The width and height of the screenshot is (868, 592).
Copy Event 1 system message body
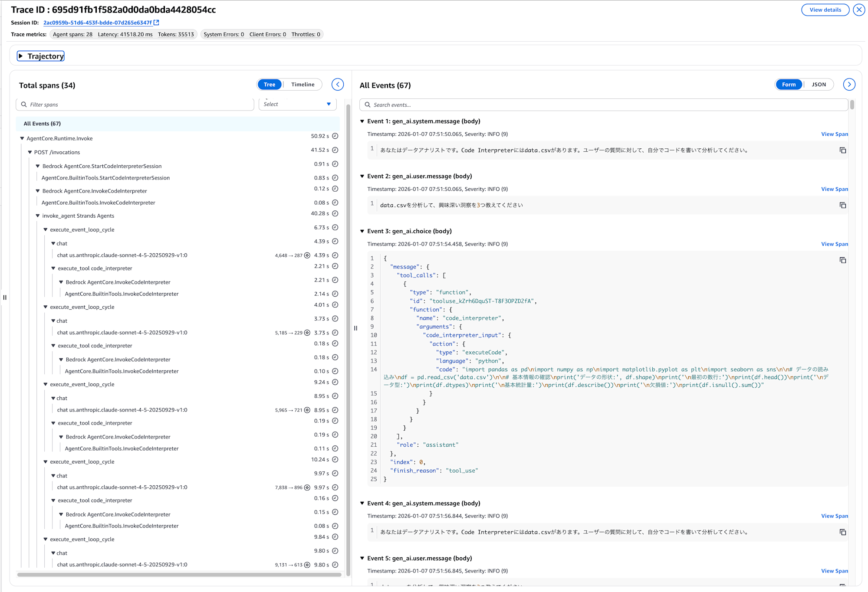click(x=842, y=150)
